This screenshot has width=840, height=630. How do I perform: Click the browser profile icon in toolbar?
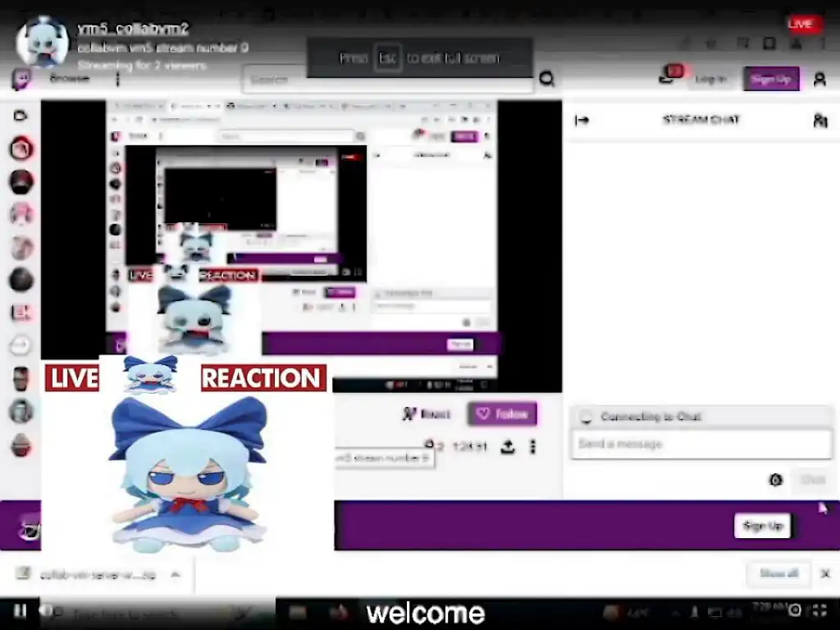[796, 43]
